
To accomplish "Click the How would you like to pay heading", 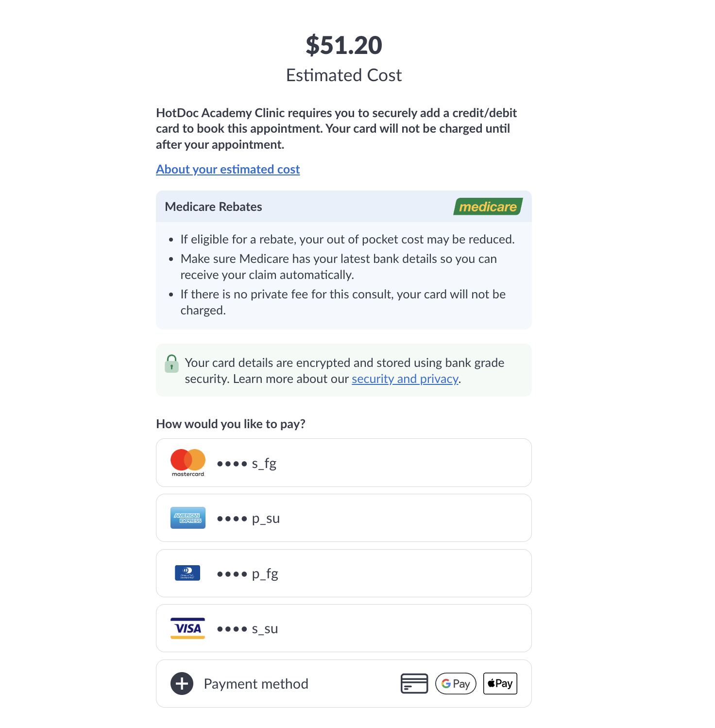I will point(231,424).
